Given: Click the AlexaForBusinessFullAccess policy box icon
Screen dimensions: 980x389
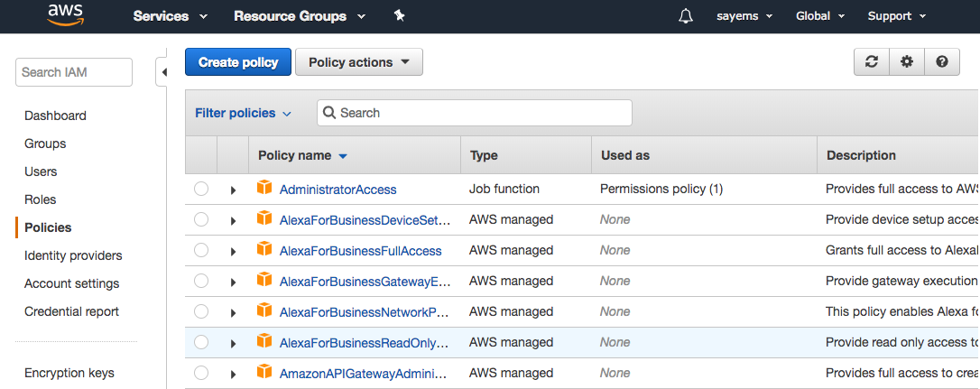Looking at the screenshot, I should coord(264,248).
